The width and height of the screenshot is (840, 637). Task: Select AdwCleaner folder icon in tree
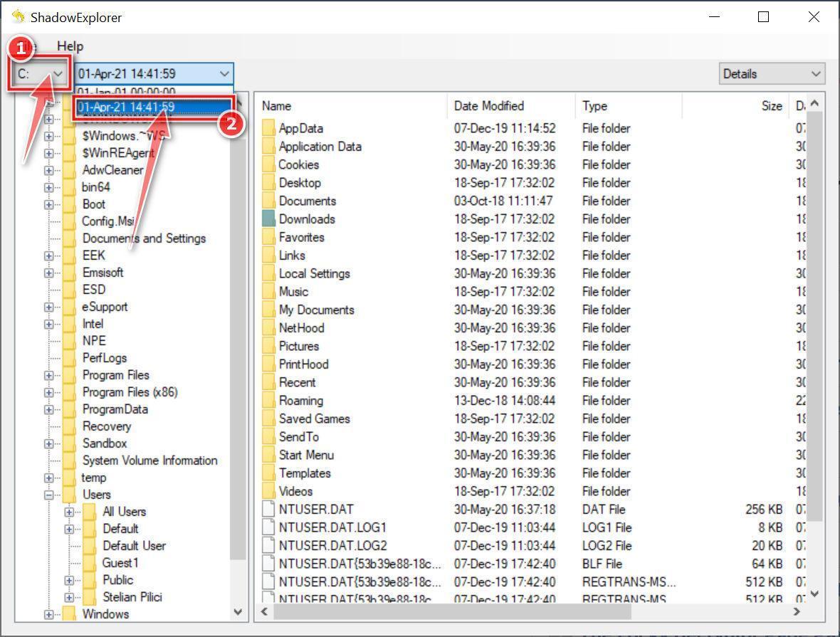(x=69, y=170)
